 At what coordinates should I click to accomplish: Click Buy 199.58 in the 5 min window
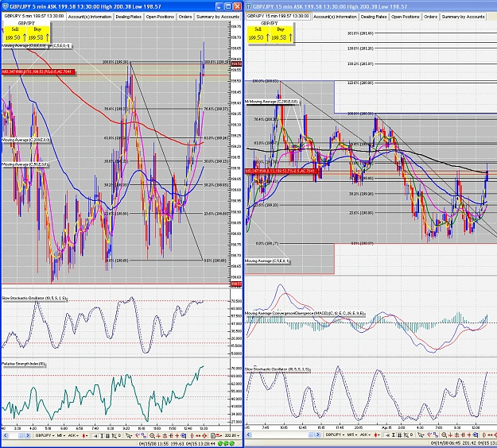(x=38, y=34)
